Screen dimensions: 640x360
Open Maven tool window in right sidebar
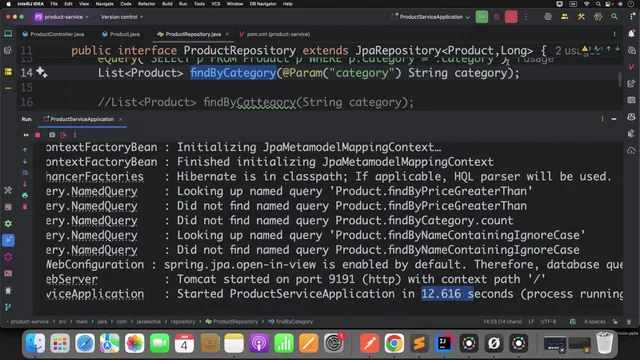[631, 67]
